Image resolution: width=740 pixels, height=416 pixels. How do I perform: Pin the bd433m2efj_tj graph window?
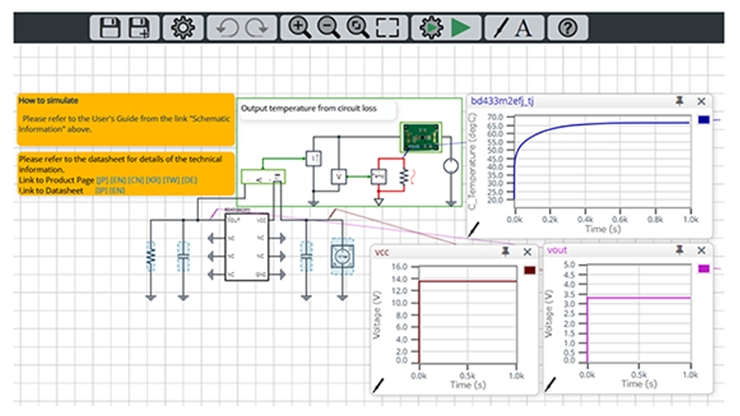(x=680, y=101)
